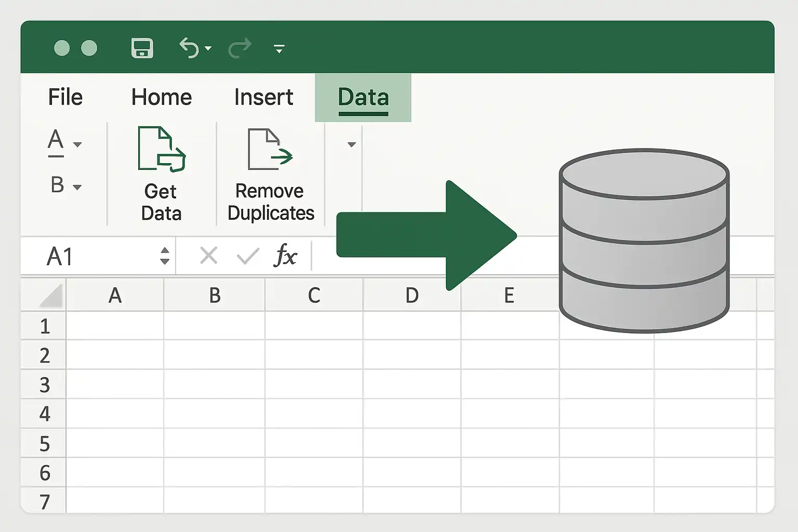
Task: Click the Remove Duplicates document icon
Action: (x=270, y=150)
